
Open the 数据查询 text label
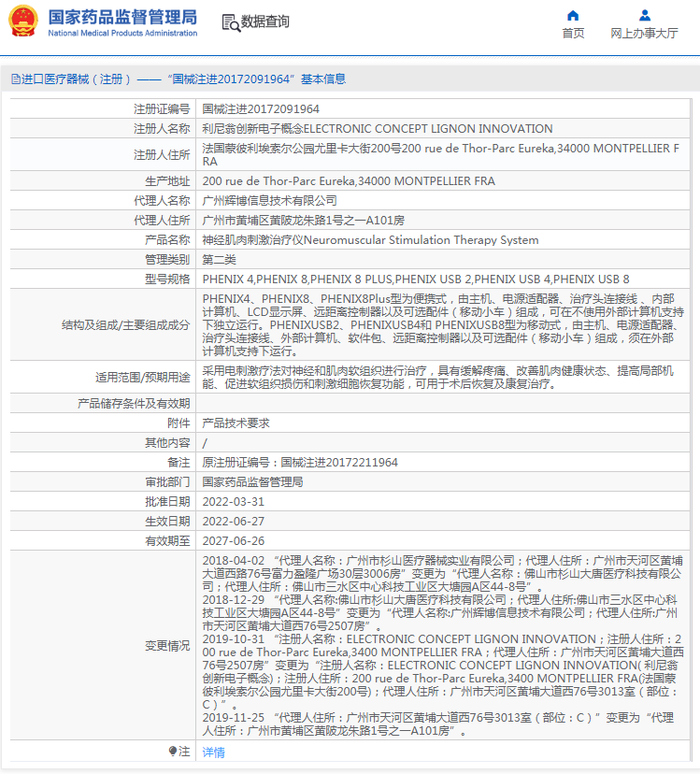(x=264, y=22)
